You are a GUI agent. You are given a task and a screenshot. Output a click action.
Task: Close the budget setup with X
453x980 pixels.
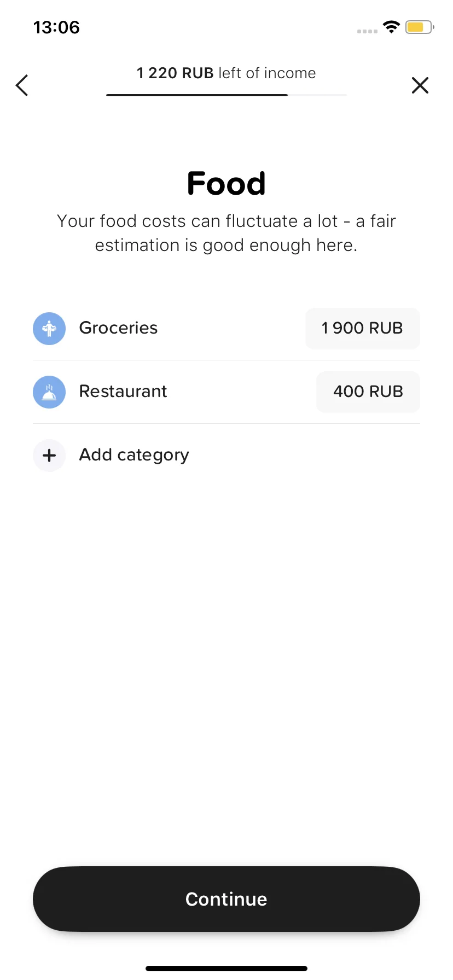pos(420,85)
